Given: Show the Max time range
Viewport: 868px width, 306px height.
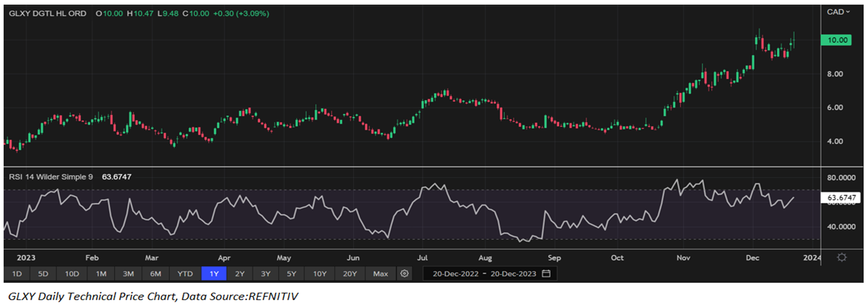Looking at the screenshot, I should point(380,274).
